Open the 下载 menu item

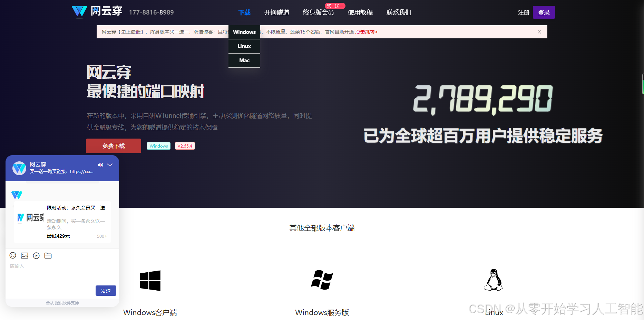(x=244, y=12)
